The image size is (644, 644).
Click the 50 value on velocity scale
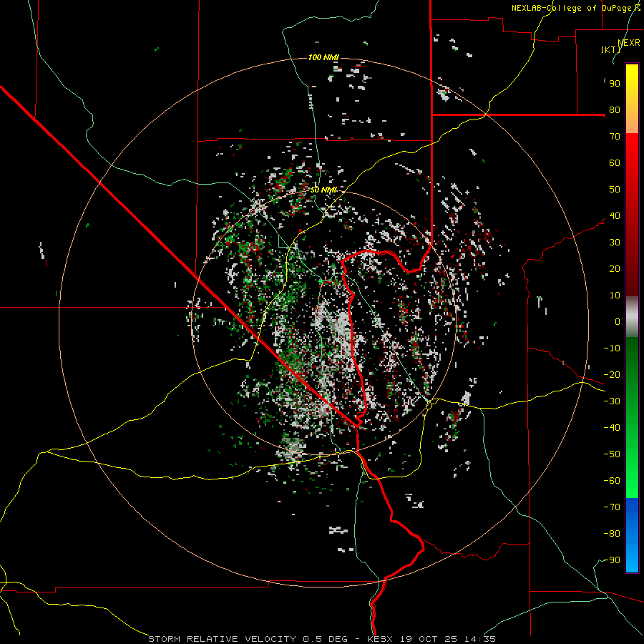[x=615, y=190]
